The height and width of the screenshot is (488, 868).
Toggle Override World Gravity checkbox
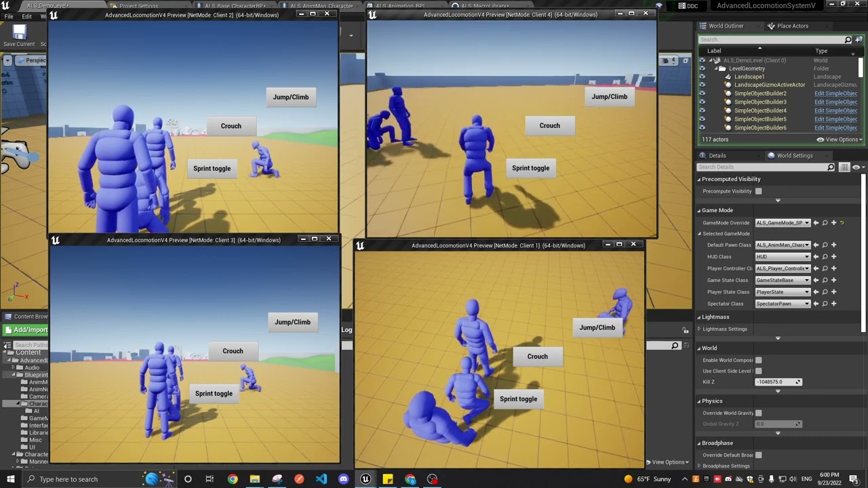click(x=758, y=413)
